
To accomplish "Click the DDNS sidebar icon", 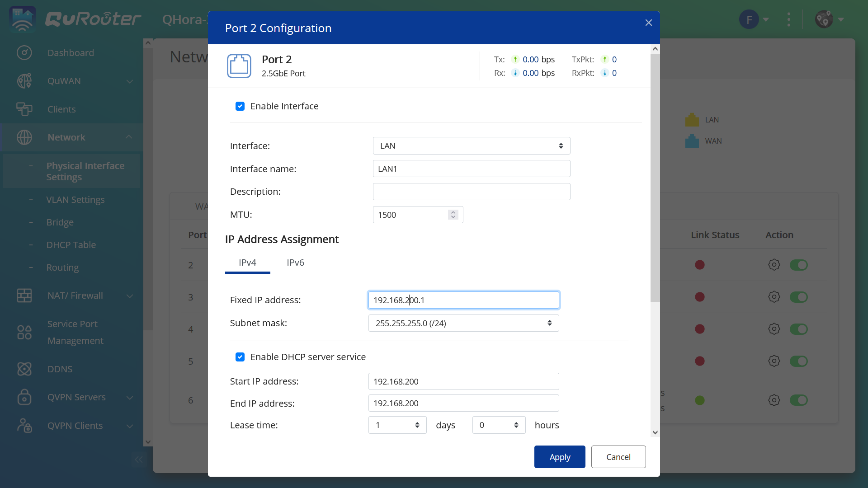I will click(24, 369).
